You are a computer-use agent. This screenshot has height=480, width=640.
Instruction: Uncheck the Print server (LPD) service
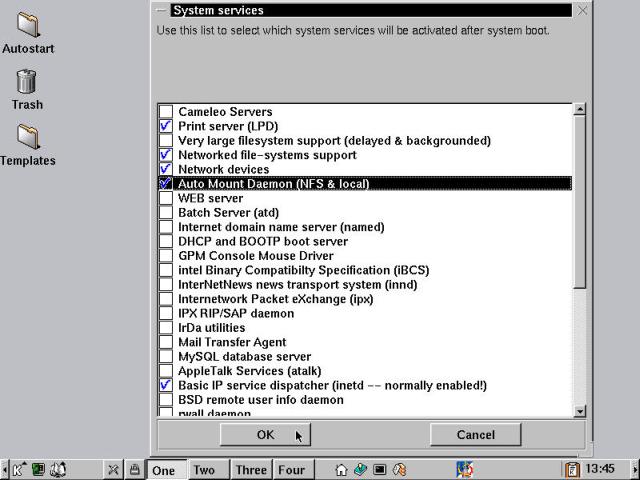(x=166, y=127)
